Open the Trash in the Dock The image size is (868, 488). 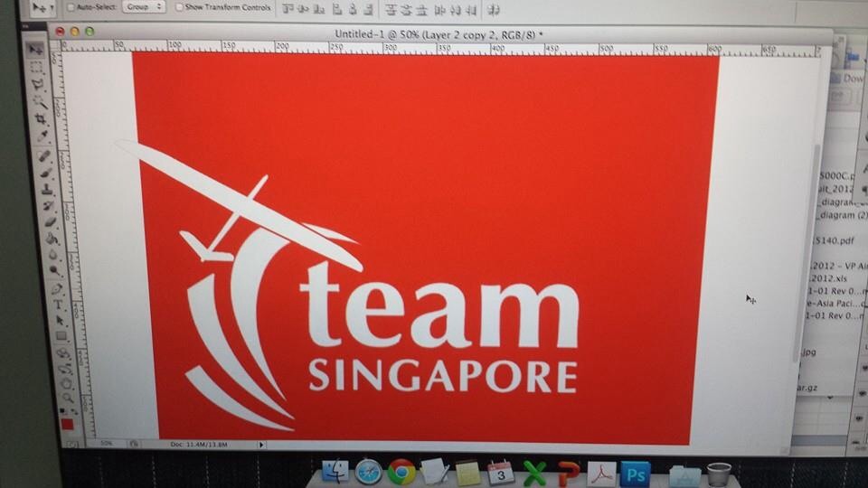tap(719, 473)
